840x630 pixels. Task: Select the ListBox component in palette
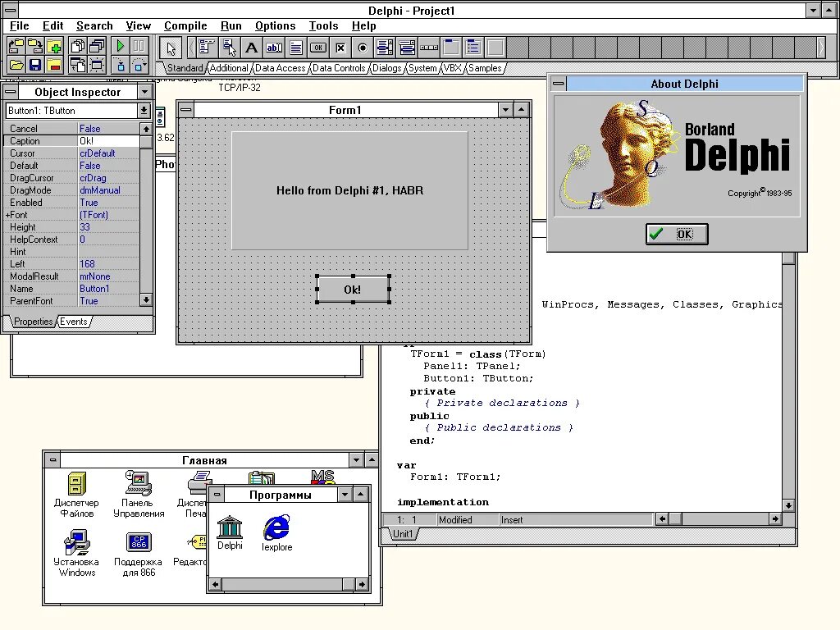[385, 48]
